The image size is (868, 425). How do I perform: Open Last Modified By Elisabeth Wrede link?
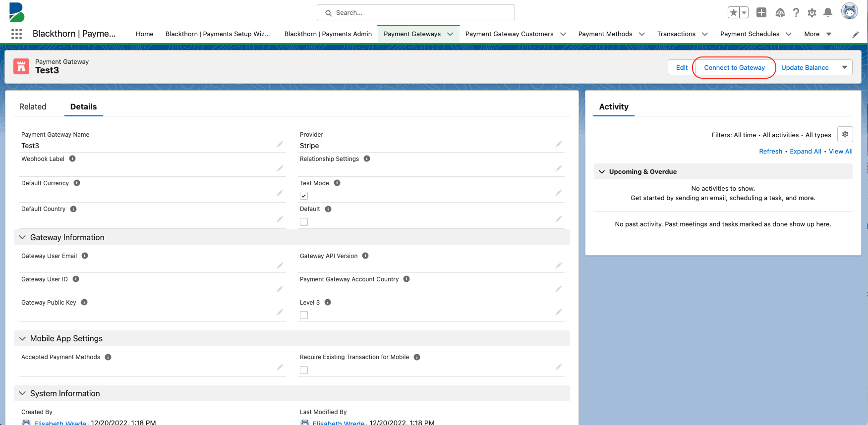tap(339, 423)
